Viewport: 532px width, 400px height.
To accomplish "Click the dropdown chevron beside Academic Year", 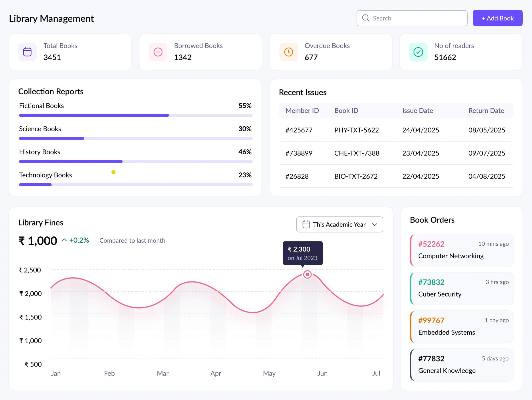I will [x=375, y=224].
